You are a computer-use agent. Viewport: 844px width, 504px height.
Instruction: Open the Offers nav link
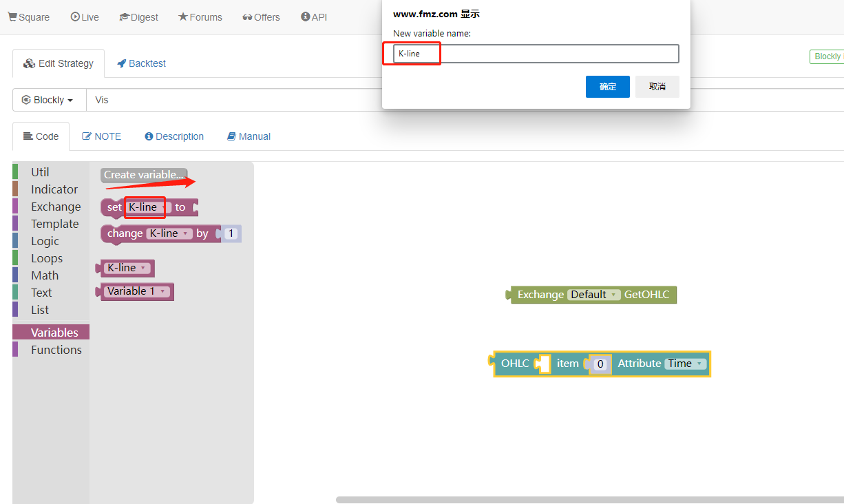[261, 17]
